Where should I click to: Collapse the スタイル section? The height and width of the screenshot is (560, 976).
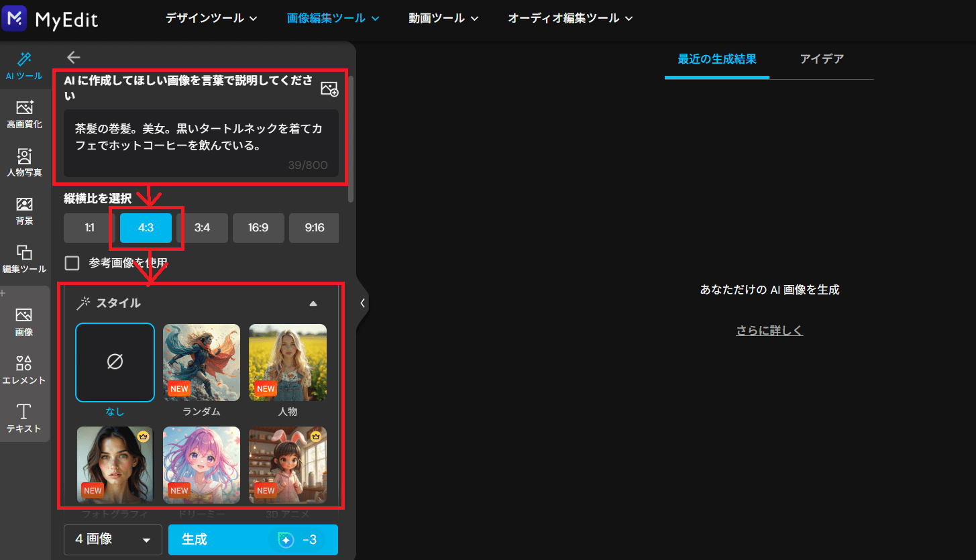click(313, 303)
